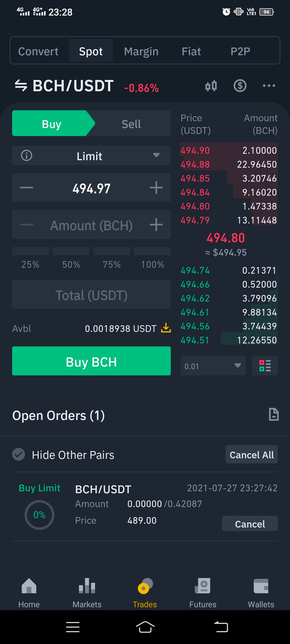This screenshot has height=644, width=290.
Task: Tap the yellow deposit icon next to Avbl
Action: (166, 328)
